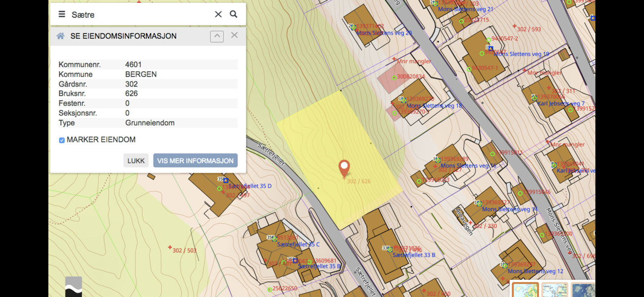Click the house icon in the property panel header
The image size is (644, 297).
(x=60, y=36)
